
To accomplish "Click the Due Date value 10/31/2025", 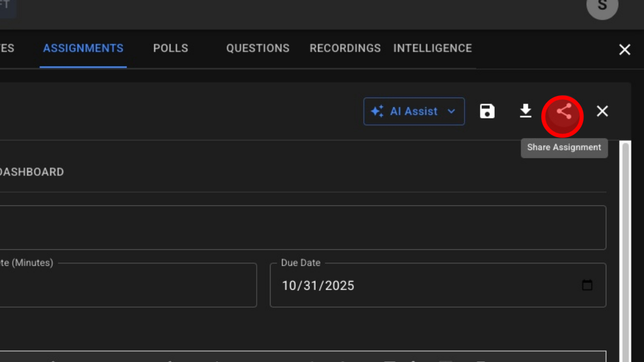I will pyautogui.click(x=318, y=286).
